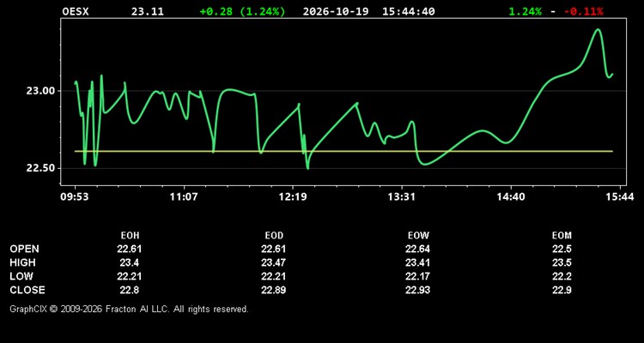Screen dimensions: 644x343
Task: Select the 09:53 time axis label
Action: click(76, 197)
